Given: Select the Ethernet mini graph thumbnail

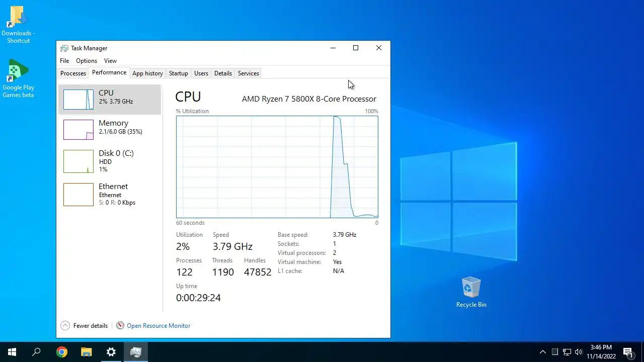Looking at the screenshot, I should pyautogui.click(x=78, y=195).
